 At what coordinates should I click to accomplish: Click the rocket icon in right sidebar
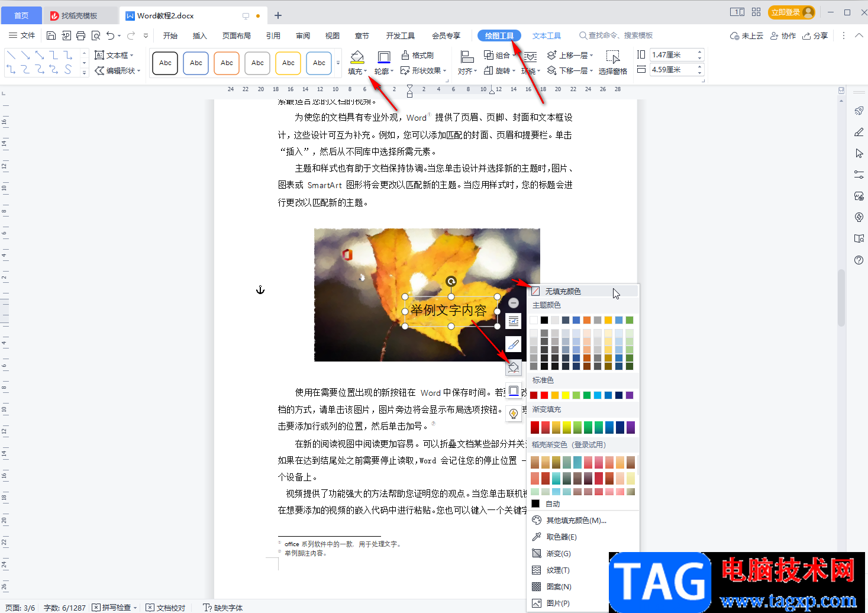click(859, 111)
